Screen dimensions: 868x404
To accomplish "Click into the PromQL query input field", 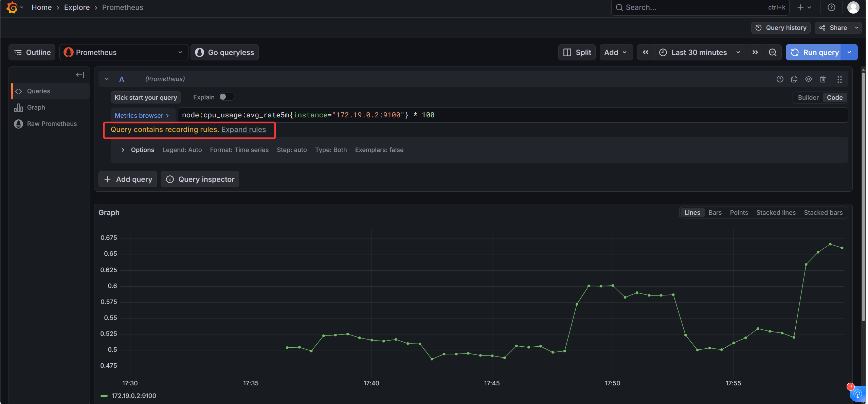I will pyautogui.click(x=512, y=115).
